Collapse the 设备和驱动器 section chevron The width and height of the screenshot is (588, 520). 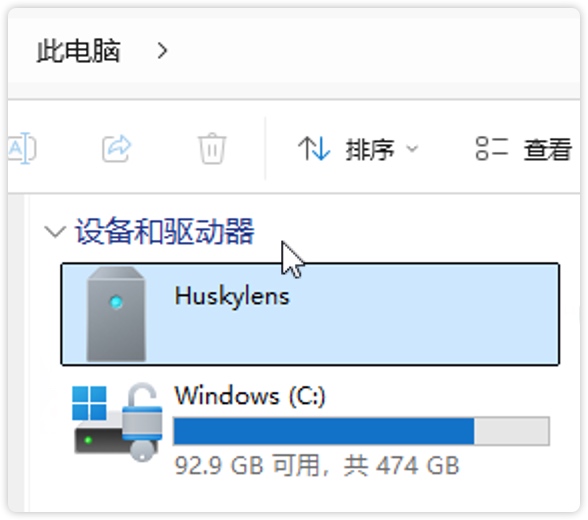pyautogui.click(x=55, y=231)
